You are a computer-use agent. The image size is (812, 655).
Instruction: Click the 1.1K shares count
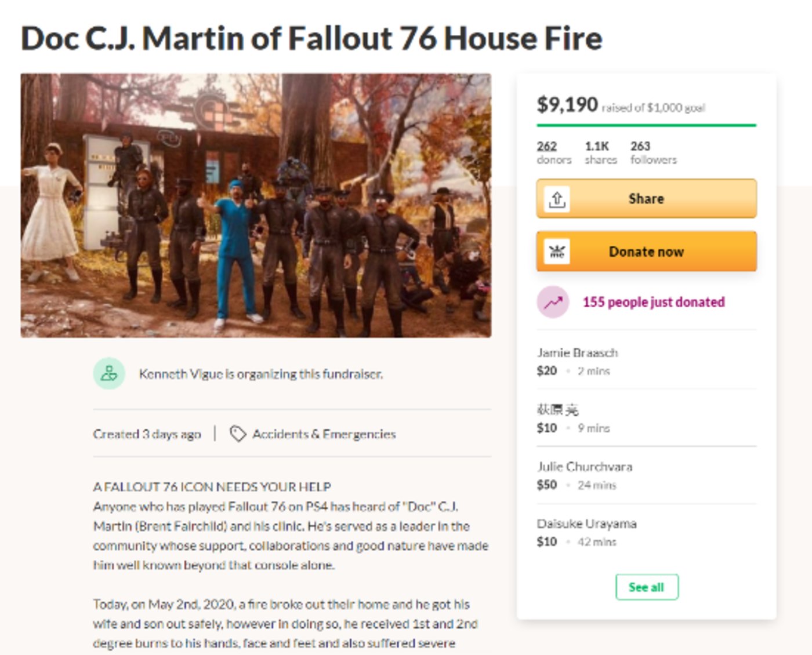coord(601,152)
